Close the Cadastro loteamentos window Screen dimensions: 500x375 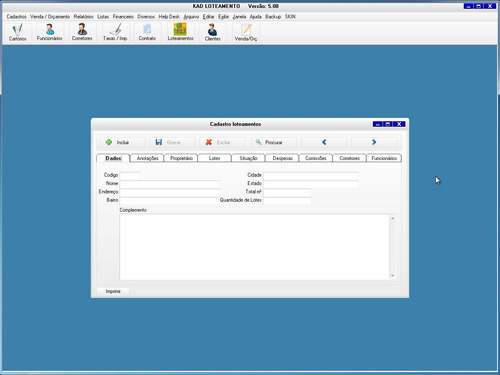399,124
